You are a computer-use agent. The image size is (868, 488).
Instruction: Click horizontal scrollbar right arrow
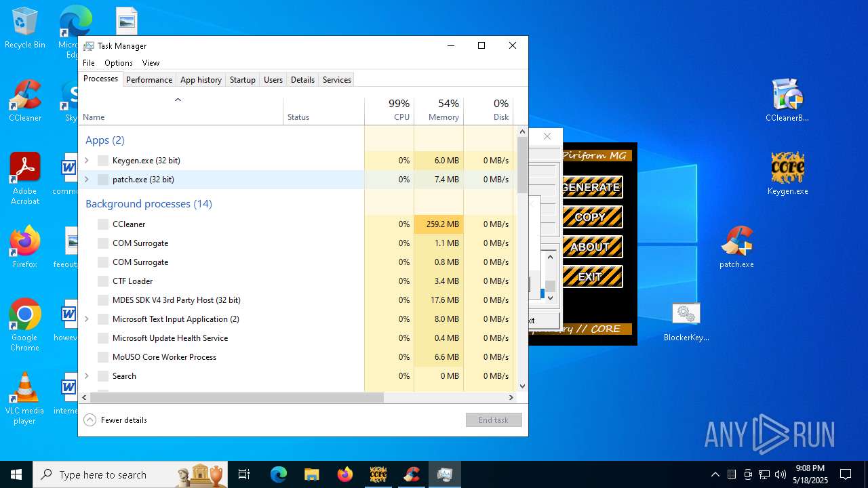512,398
